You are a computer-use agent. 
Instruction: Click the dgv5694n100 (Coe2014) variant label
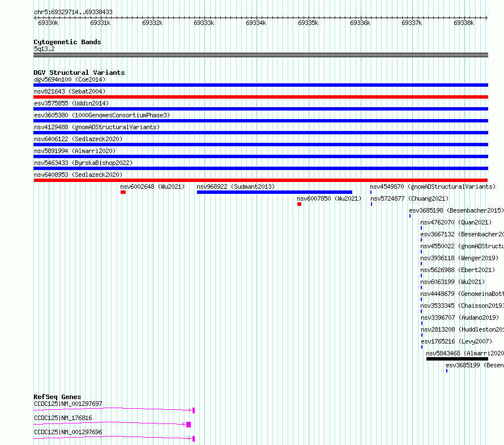pyautogui.click(x=70, y=79)
